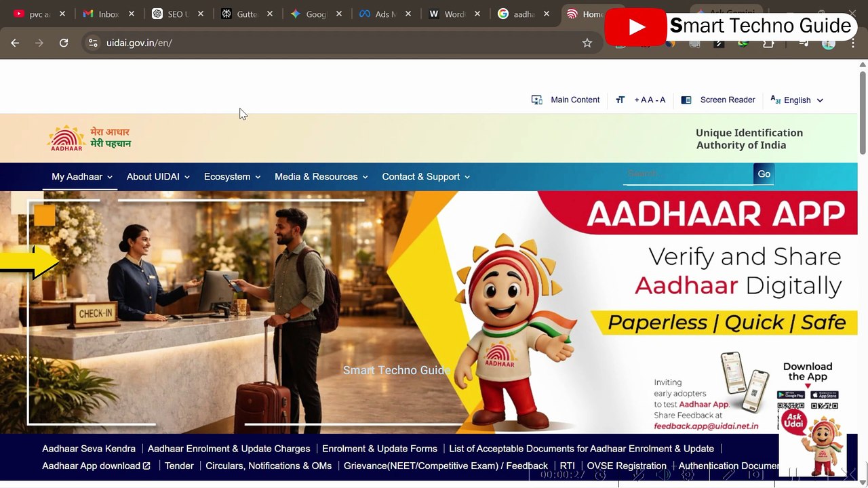Viewport: 868px width, 488px height.
Task: Click the + A A - A text size control
Action: (x=650, y=100)
